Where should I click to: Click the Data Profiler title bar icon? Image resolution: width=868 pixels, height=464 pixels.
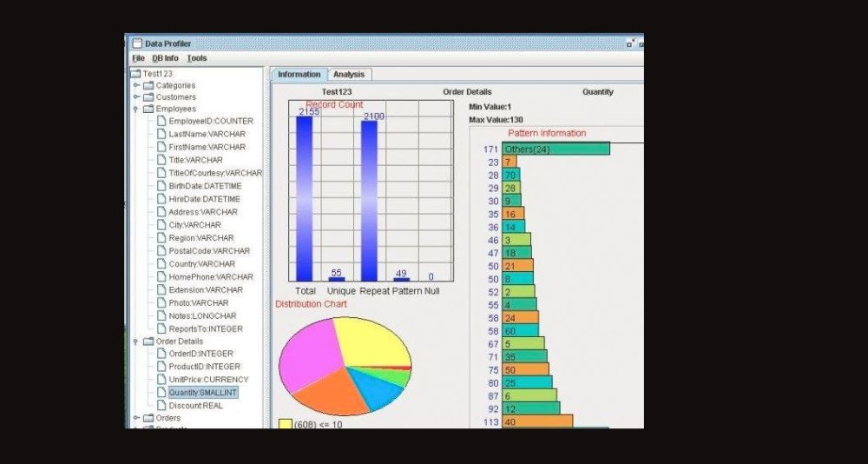point(136,43)
